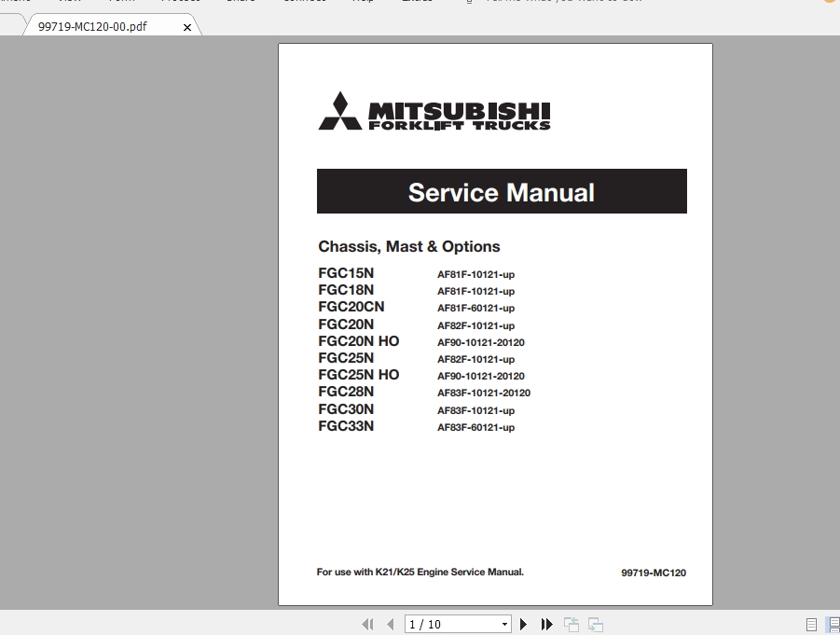
Task: Open the Help menu
Action: pyautogui.click(x=363, y=2)
